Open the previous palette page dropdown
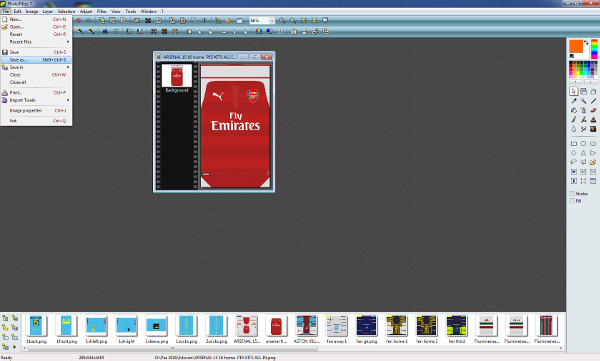Screen dimensions: 600x361 (x=576, y=82)
